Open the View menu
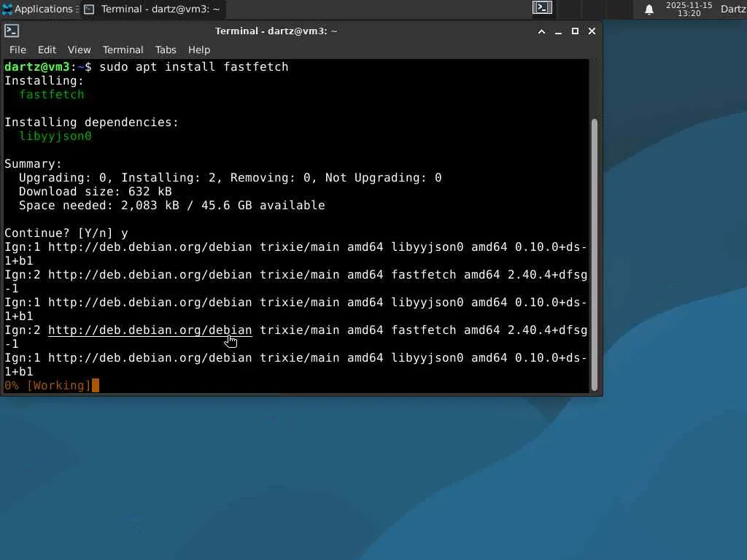Viewport: 747px width, 560px height. 79,50
